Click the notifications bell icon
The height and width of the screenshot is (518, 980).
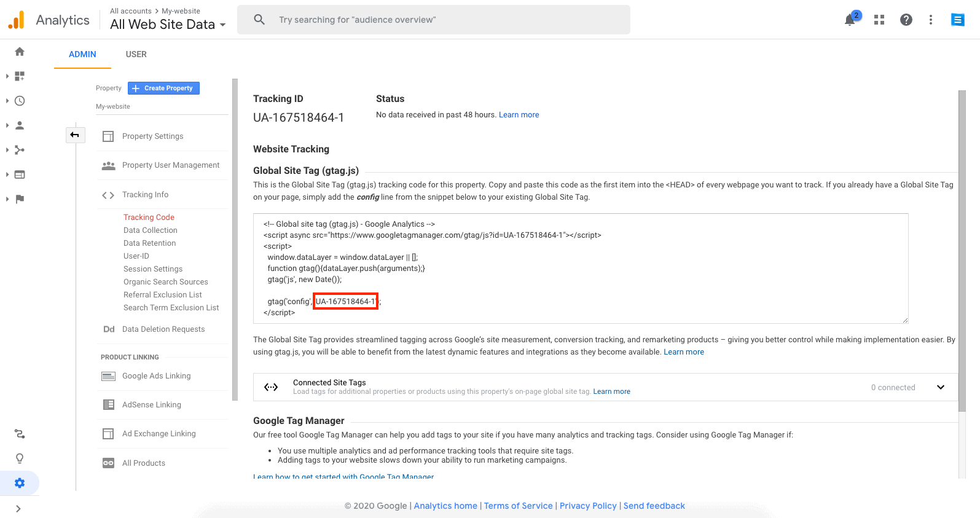pos(850,20)
